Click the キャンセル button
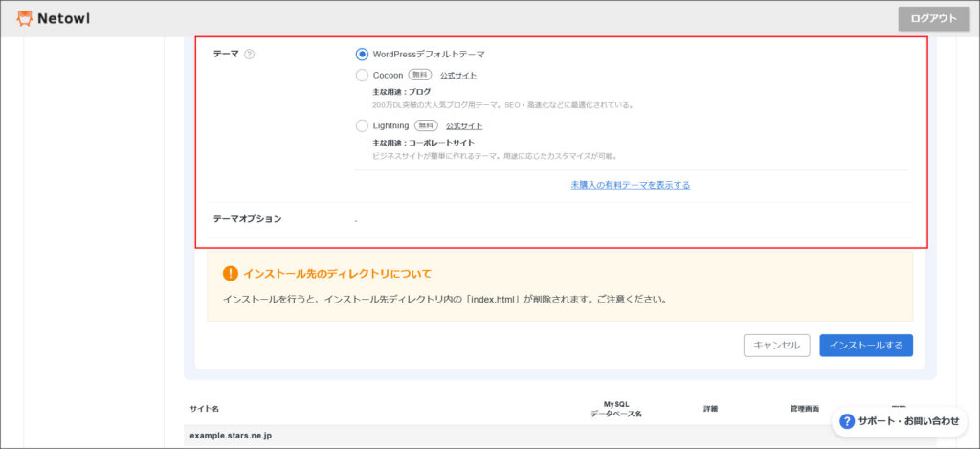The width and height of the screenshot is (980, 449). (776, 346)
